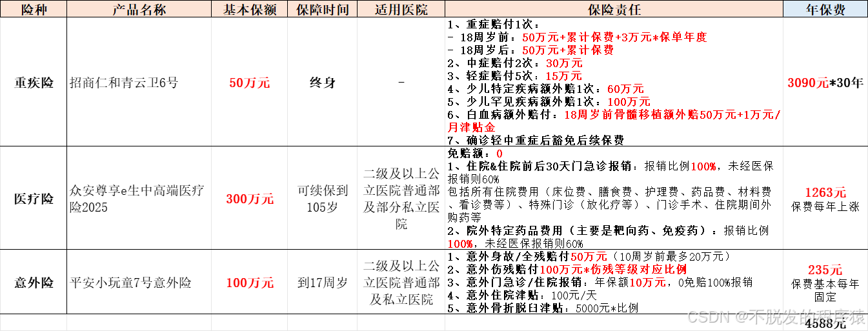Select the 重疾险 row label cell
The image size is (868, 331).
(34, 83)
